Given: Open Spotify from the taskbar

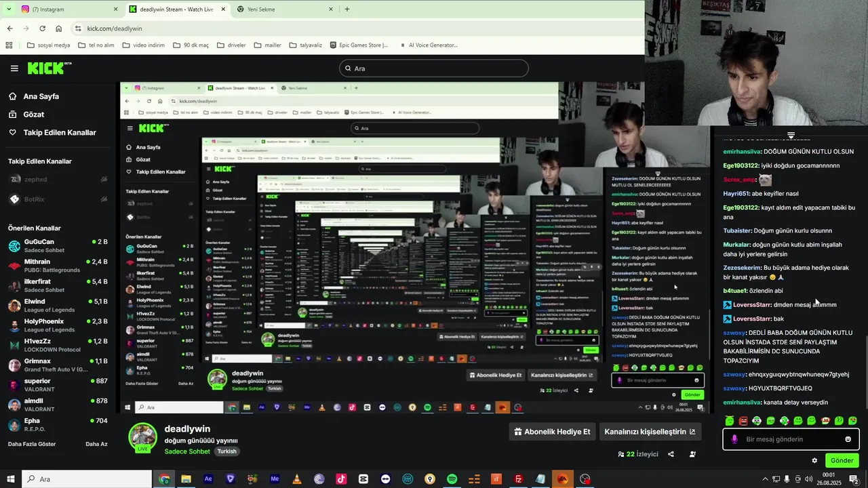Looking at the screenshot, I should click(x=452, y=479).
